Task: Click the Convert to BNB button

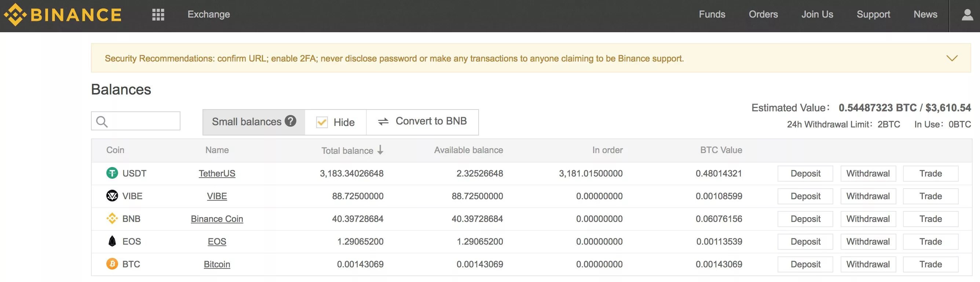Action: click(x=422, y=122)
